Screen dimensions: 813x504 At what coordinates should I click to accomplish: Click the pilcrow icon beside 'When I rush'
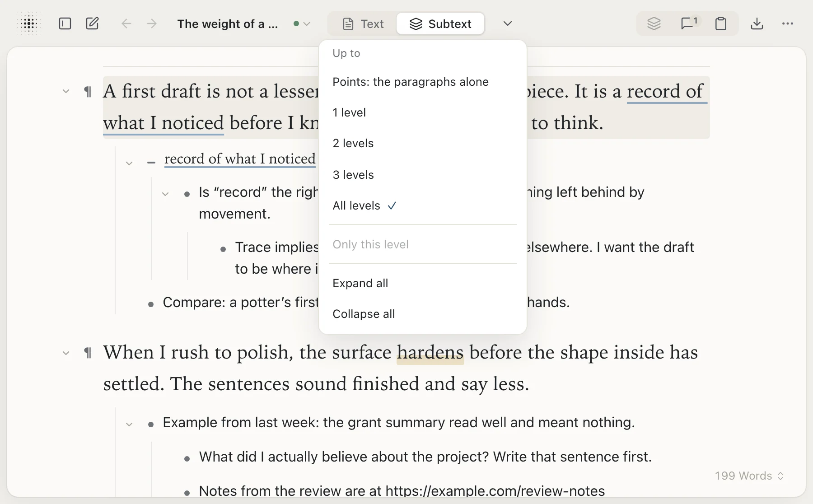tap(88, 353)
